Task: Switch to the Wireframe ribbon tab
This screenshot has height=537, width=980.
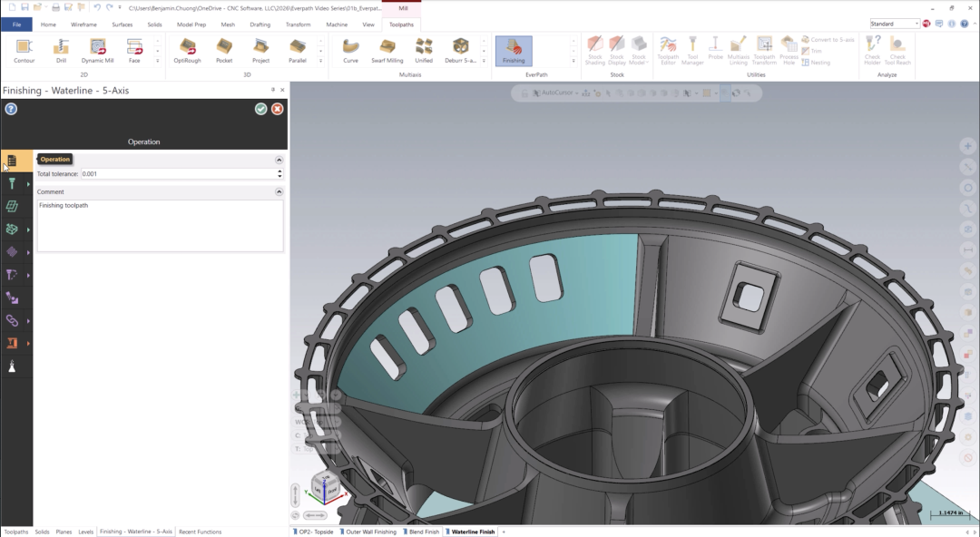Action: (83, 24)
